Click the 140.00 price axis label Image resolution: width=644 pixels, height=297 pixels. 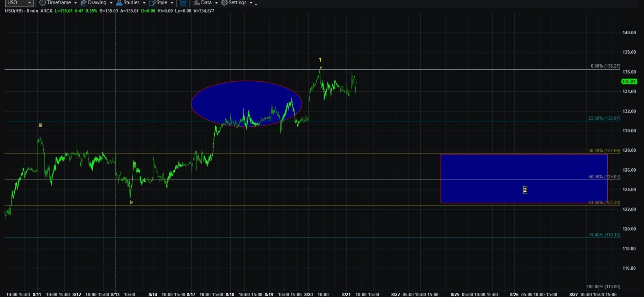click(629, 33)
